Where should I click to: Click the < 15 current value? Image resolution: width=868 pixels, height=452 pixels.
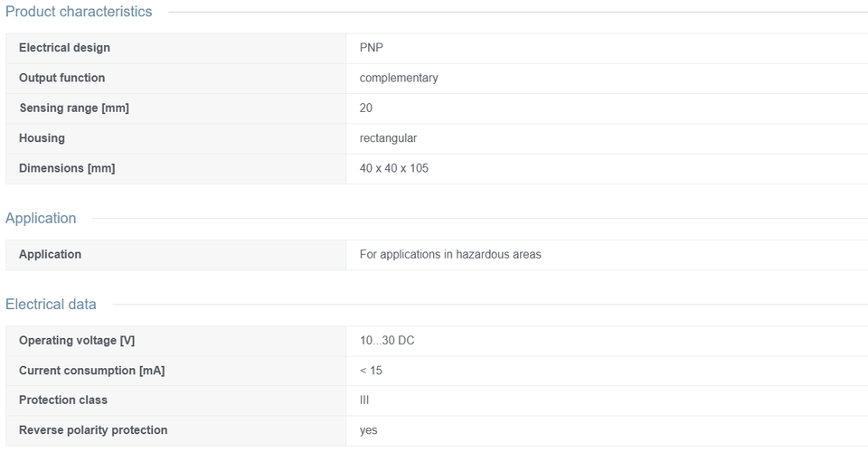(371, 371)
